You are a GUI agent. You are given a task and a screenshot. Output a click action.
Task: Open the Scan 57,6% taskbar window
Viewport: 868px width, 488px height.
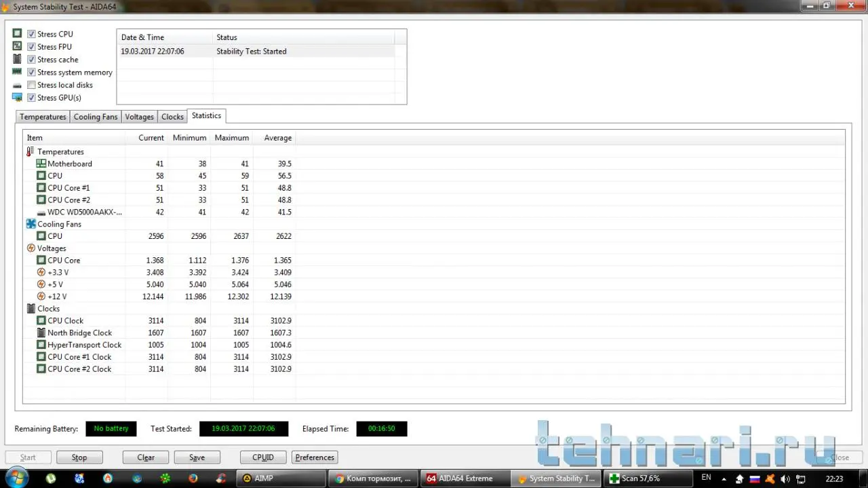(650, 478)
